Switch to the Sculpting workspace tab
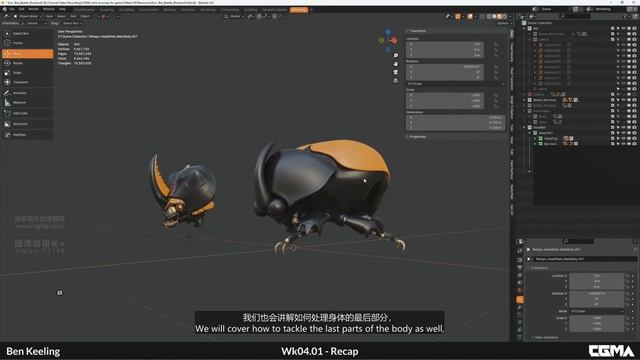 [107, 9]
